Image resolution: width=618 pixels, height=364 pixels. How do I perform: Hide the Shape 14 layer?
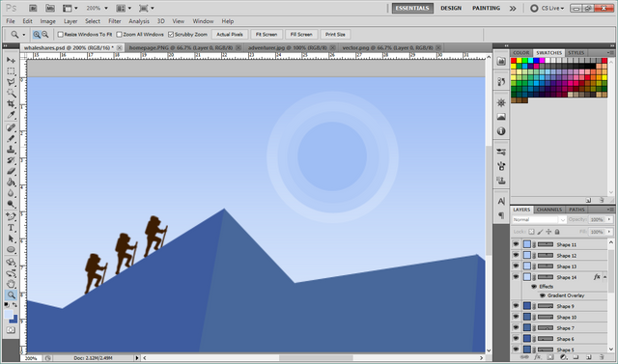tap(516, 277)
